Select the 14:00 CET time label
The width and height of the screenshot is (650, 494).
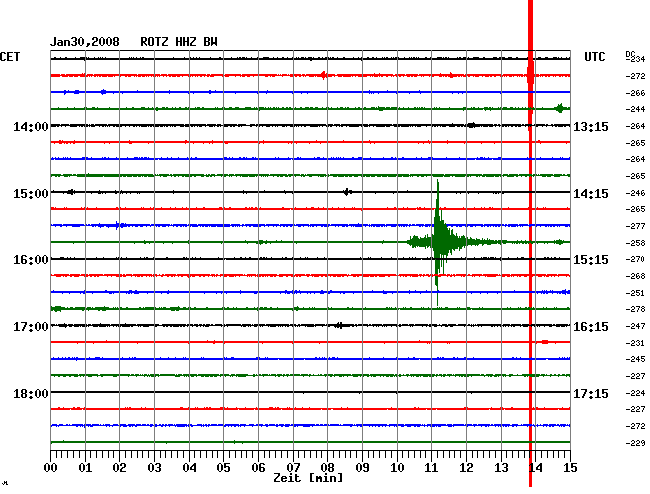[31, 126]
